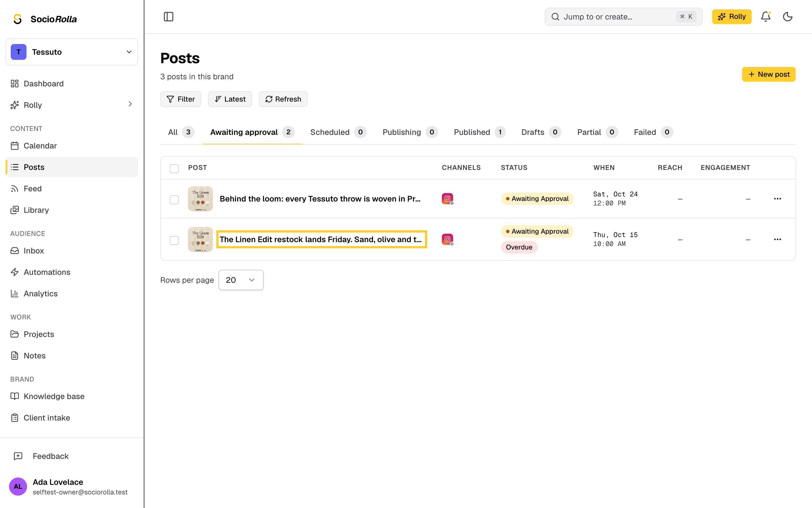Switch to dark mode moon icon
The height and width of the screenshot is (508, 812).
point(787,16)
